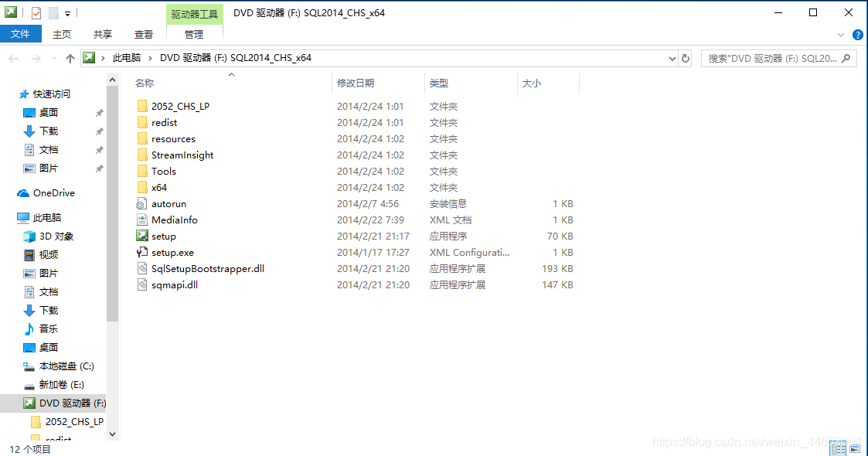This screenshot has height=456, width=868.
Task: Open the 查看 ribbon tab
Action: [x=143, y=34]
